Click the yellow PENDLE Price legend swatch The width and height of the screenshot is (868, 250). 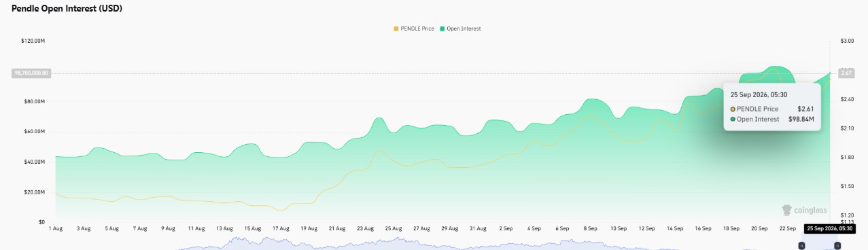[x=396, y=29]
